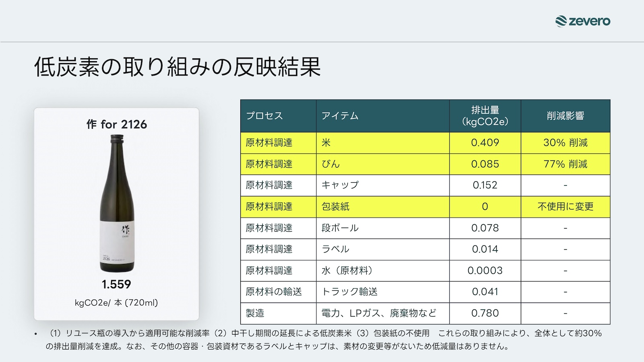
Task: Click the 不使用に変更 cell
Action: click(x=565, y=207)
